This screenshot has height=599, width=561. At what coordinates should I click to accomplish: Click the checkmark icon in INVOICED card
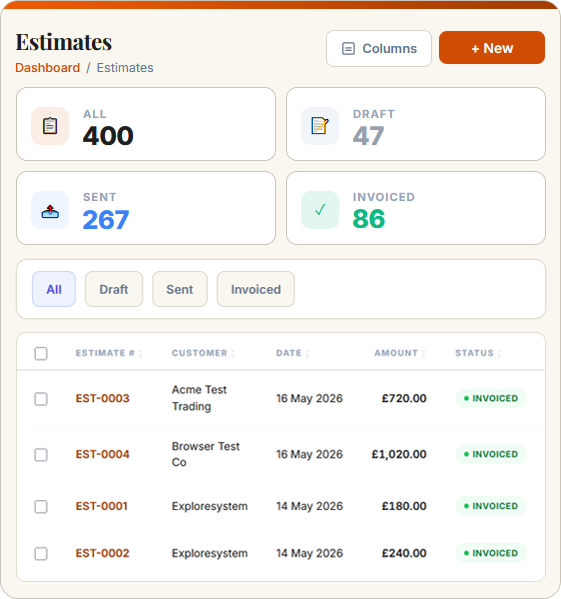(x=320, y=210)
